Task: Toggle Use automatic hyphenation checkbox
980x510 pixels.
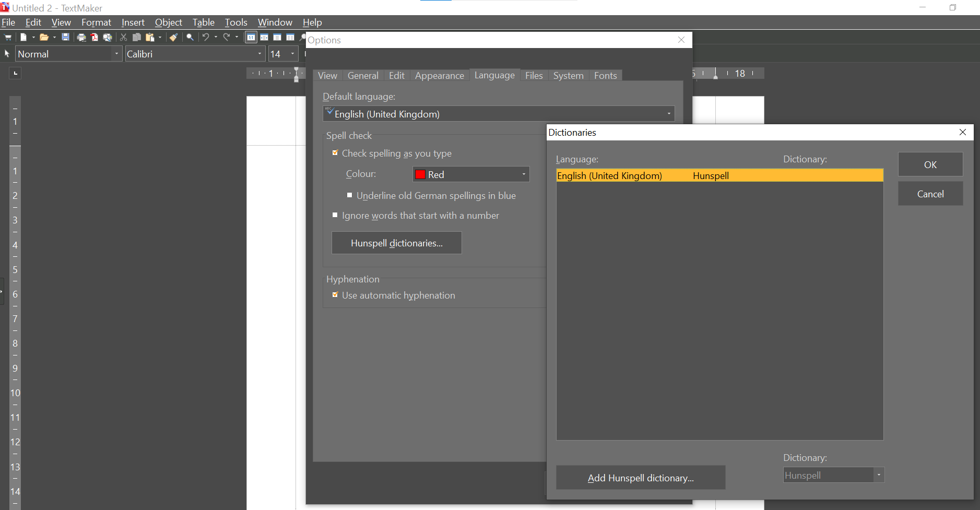Action: click(335, 295)
